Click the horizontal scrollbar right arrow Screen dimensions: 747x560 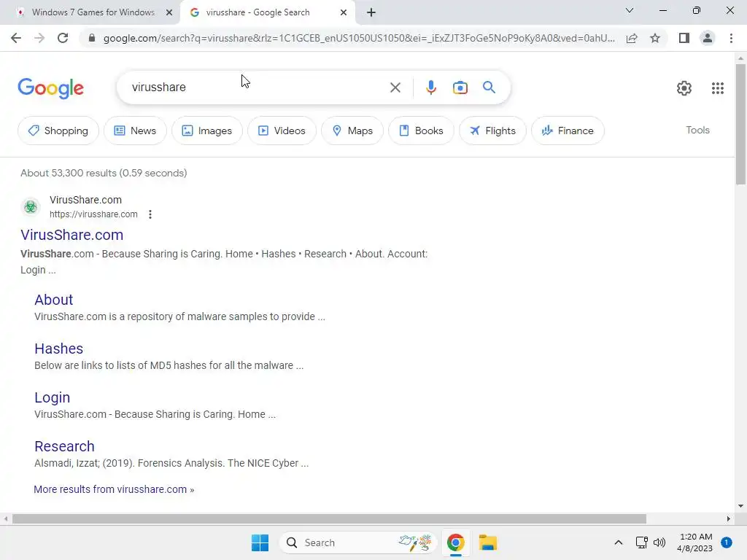729,518
